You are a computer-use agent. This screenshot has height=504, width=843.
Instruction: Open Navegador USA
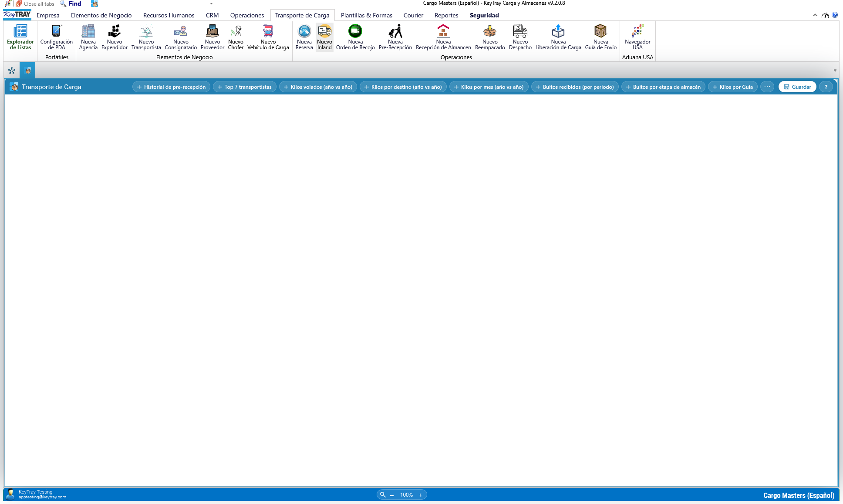[637, 37]
